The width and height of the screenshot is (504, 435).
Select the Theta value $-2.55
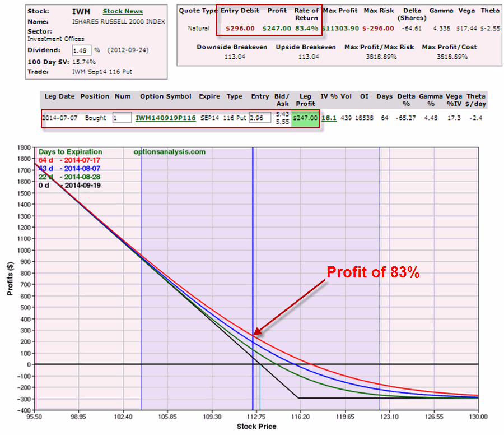(490, 29)
